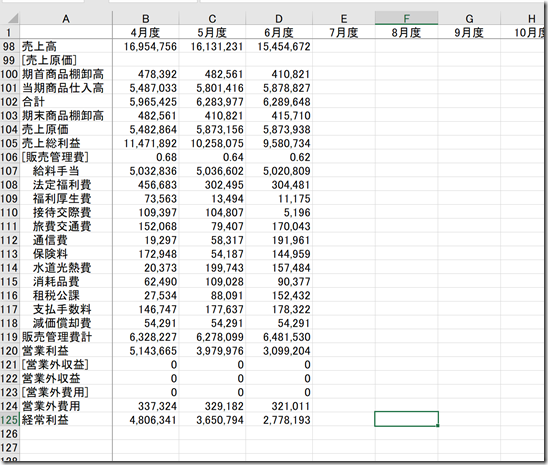Click cell with value 15,454,672
This screenshot has width=548, height=465.
pyautogui.click(x=279, y=46)
